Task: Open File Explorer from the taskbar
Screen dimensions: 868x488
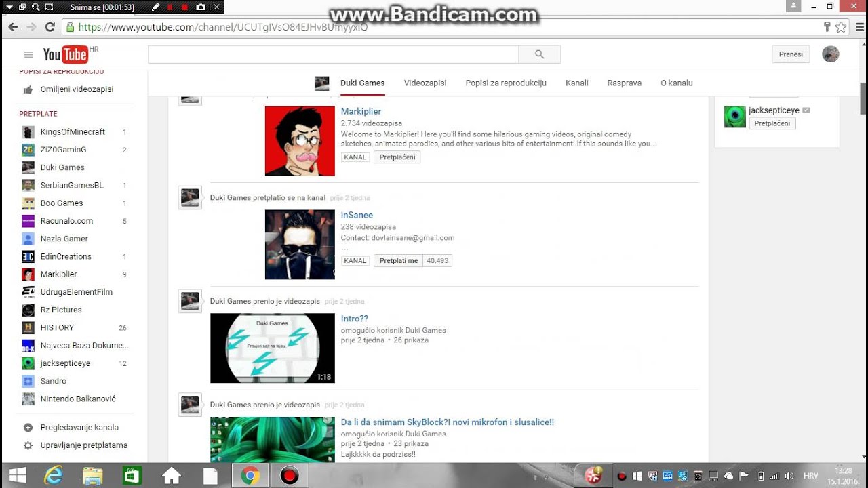Action: click(93, 476)
